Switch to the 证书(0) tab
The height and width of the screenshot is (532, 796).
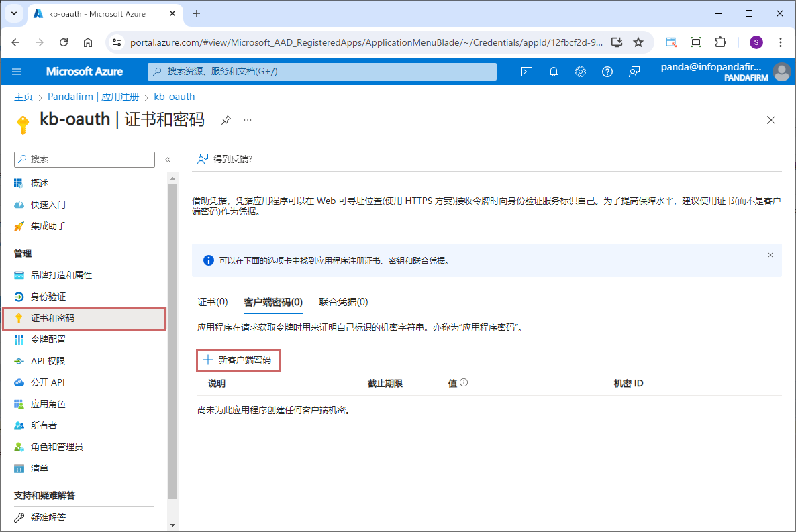(x=212, y=302)
